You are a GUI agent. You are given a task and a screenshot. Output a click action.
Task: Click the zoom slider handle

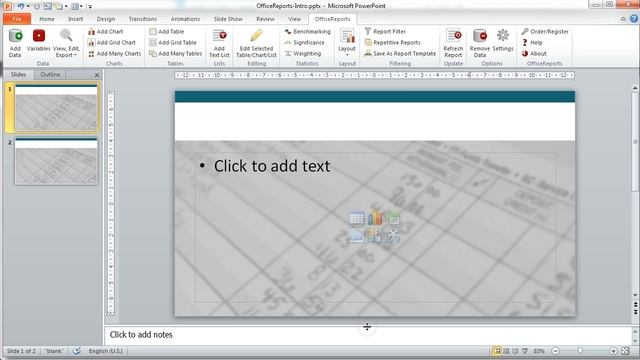580,351
